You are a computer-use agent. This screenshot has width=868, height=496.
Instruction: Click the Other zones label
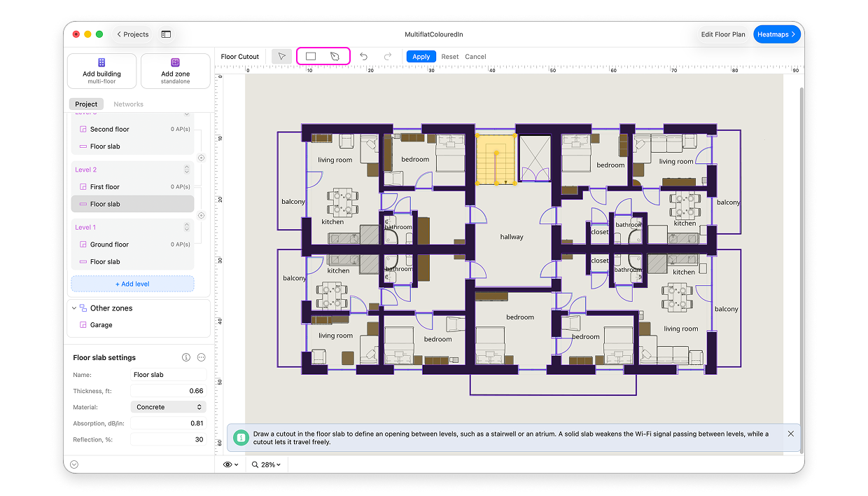tap(111, 308)
